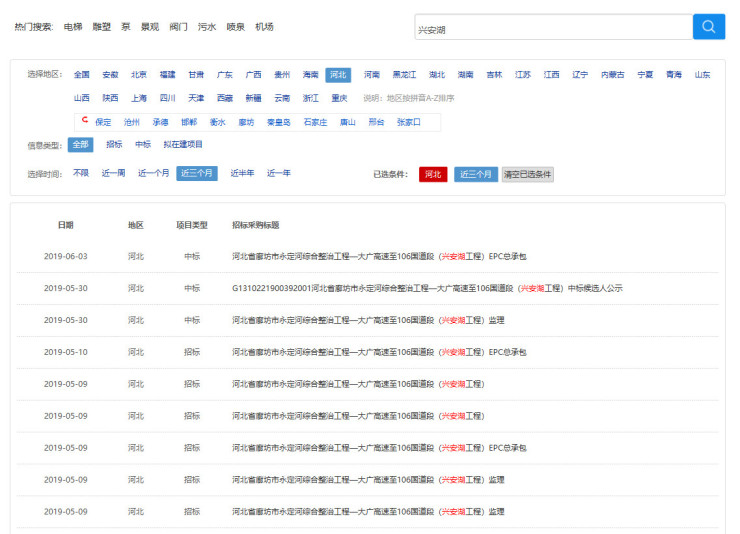
Task: Remove the blue 近三个月 selected condition tag
Action: tap(475, 174)
